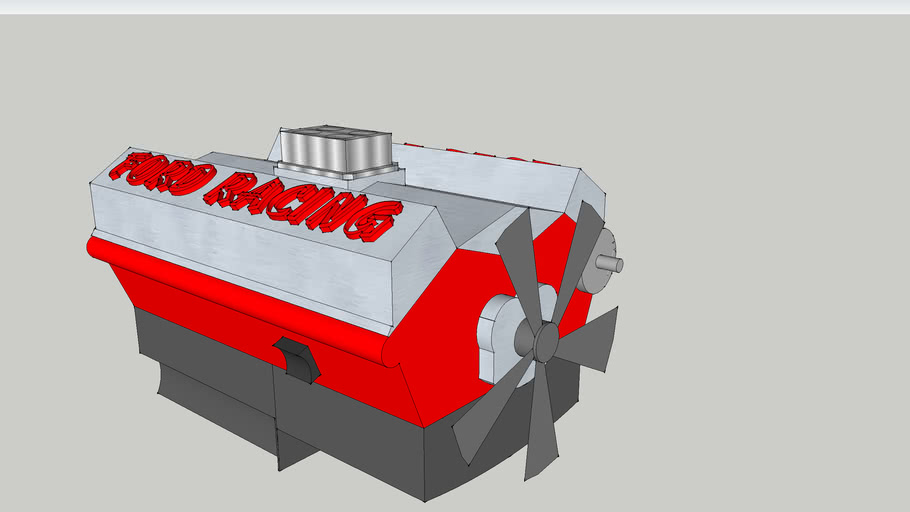Image resolution: width=910 pixels, height=512 pixels.
Task: Select the red FORD RACING 3D lettering
Action: pyautogui.click(x=255, y=195)
